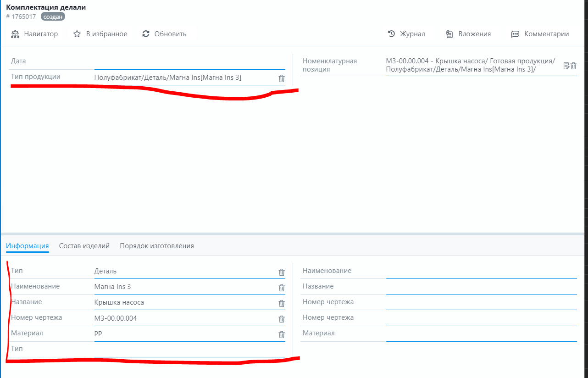Focus the empty Тип field below Материал

tap(189, 350)
